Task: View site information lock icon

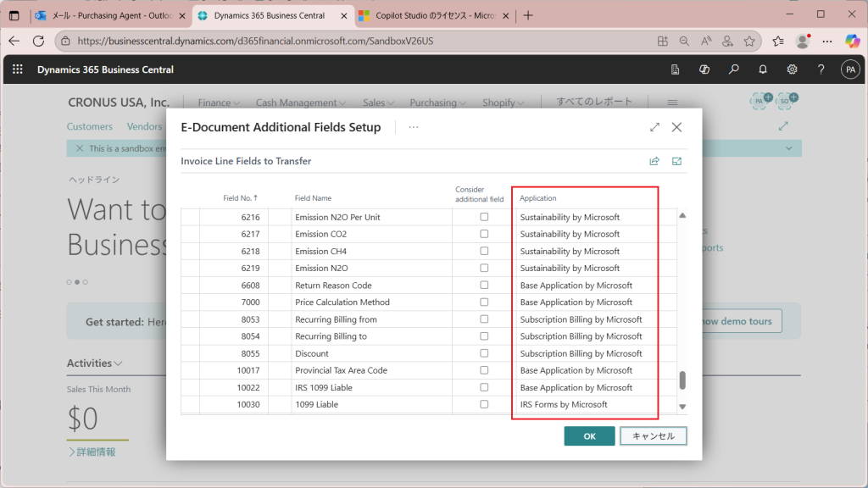Action: (x=65, y=41)
